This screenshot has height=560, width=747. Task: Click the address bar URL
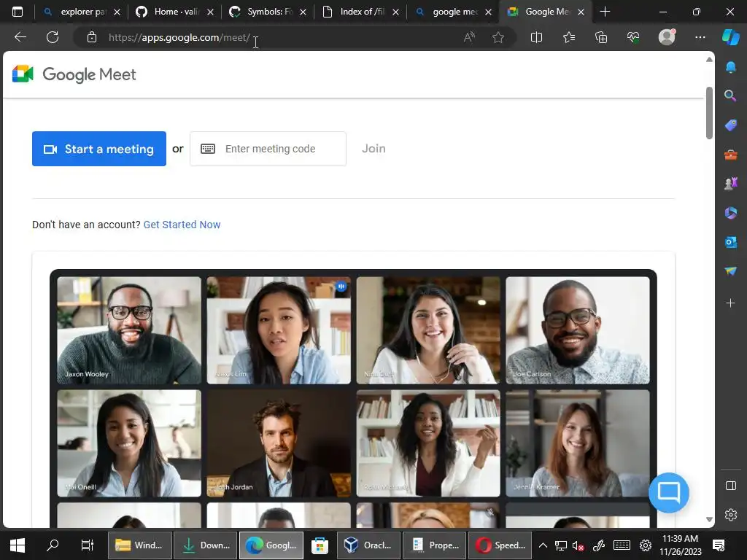pos(179,37)
